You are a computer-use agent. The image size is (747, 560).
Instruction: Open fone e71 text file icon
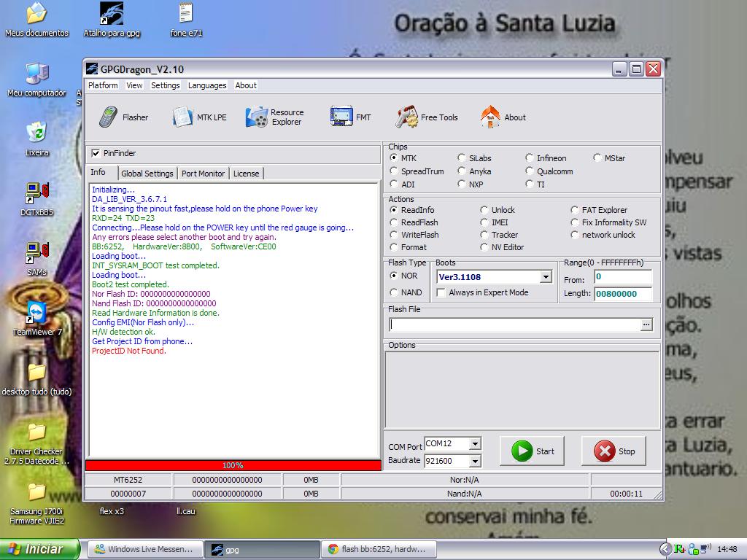[x=186, y=20]
